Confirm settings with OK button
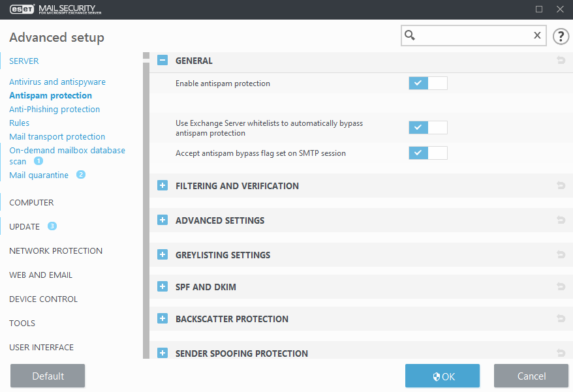573x392 pixels. 442,376
